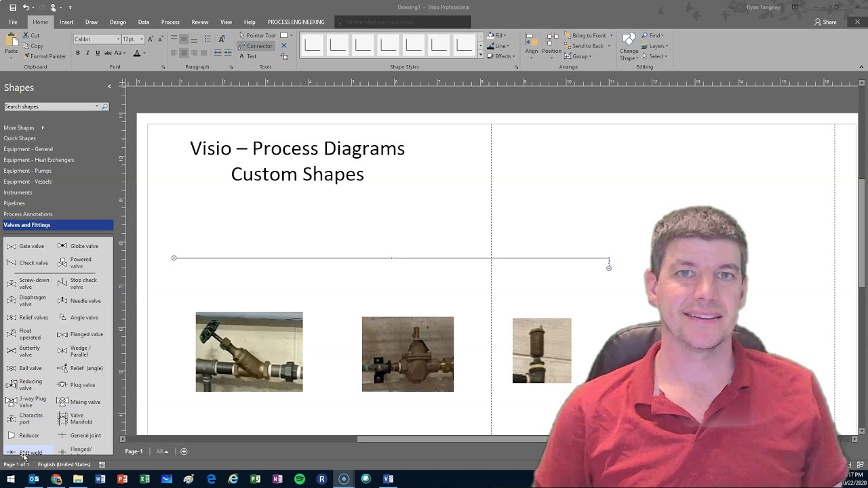The width and height of the screenshot is (868, 488).
Task: Switch to the Design ribbon tab
Action: coord(117,22)
